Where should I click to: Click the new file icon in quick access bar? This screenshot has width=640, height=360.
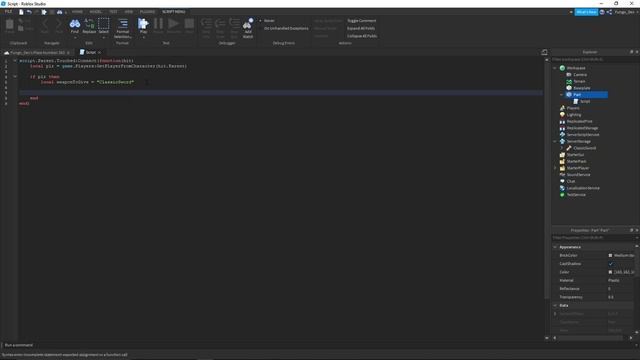[21, 12]
